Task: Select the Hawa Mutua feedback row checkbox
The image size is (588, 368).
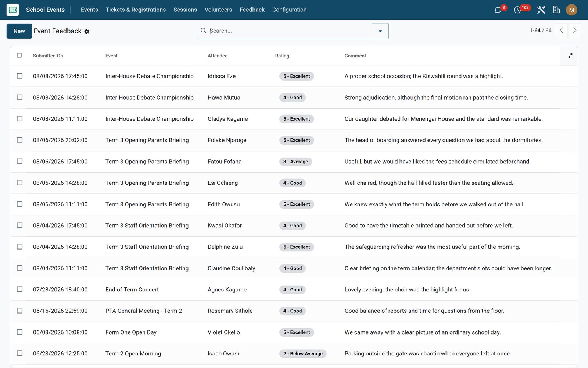Action: point(19,97)
